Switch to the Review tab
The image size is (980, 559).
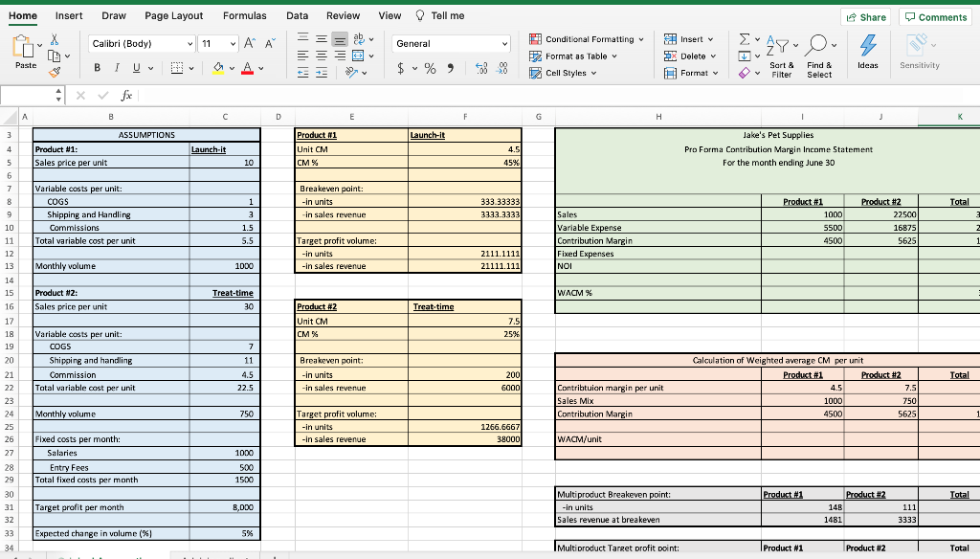344,15
